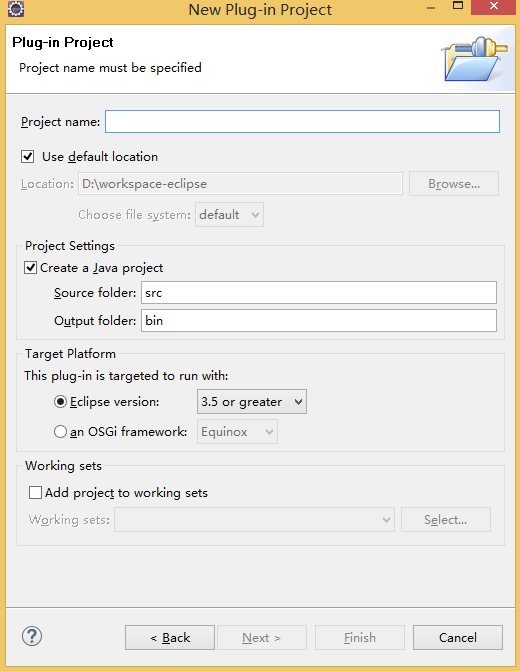Click the 'Working sets' group title

(63, 466)
